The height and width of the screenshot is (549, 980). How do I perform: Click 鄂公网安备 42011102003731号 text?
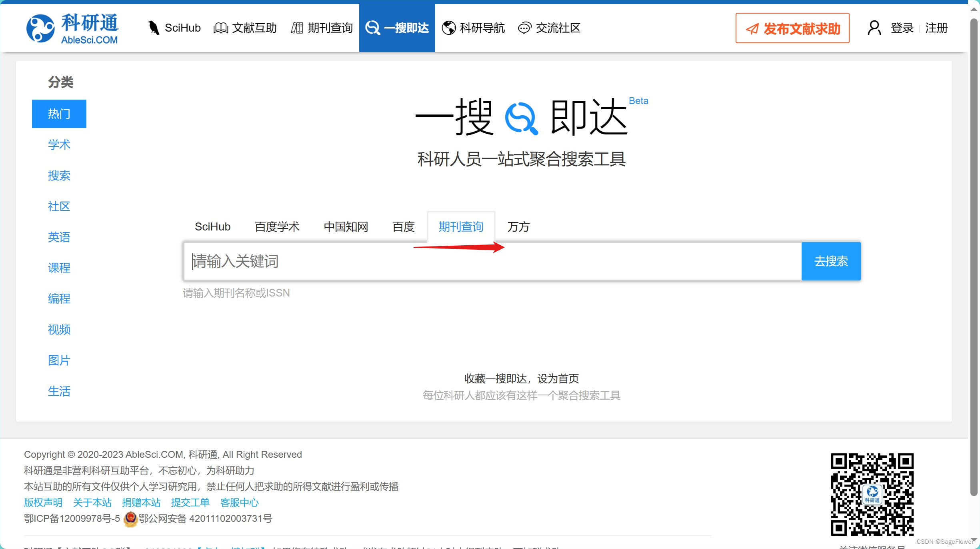[x=206, y=519]
